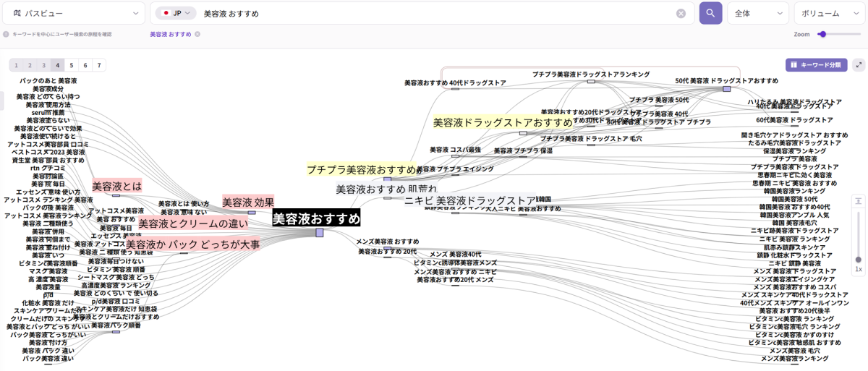Click the プチプラ美容液おすすめ label
868x371 pixels.
[362, 169]
